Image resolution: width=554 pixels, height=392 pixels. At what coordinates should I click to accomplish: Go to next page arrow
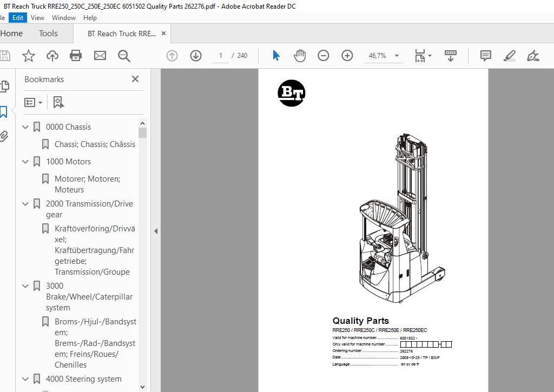tap(196, 56)
